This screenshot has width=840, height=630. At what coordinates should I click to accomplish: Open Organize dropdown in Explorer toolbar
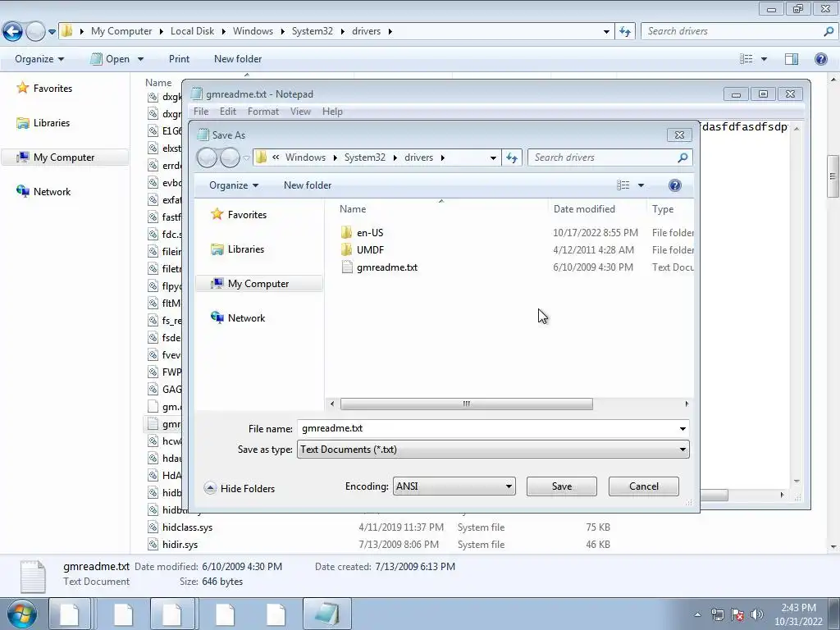[39, 59]
